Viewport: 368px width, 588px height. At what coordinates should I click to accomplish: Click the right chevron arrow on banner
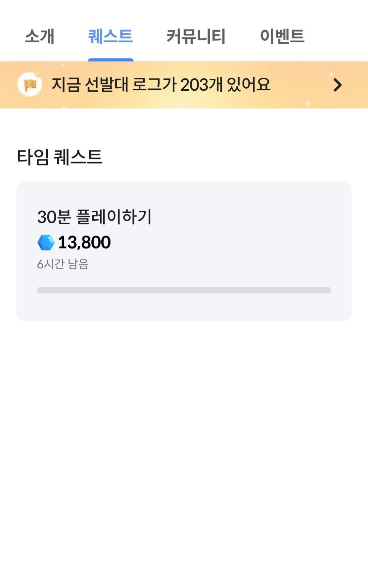(337, 85)
